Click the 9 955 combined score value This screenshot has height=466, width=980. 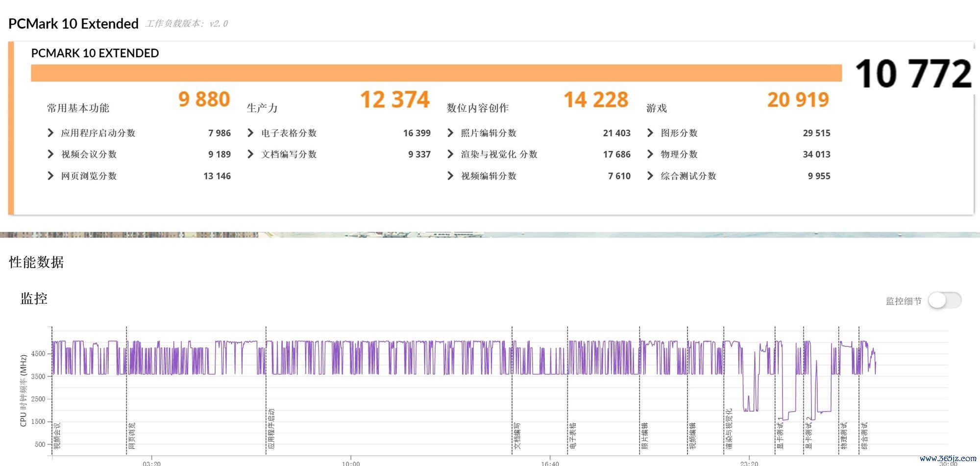click(819, 176)
